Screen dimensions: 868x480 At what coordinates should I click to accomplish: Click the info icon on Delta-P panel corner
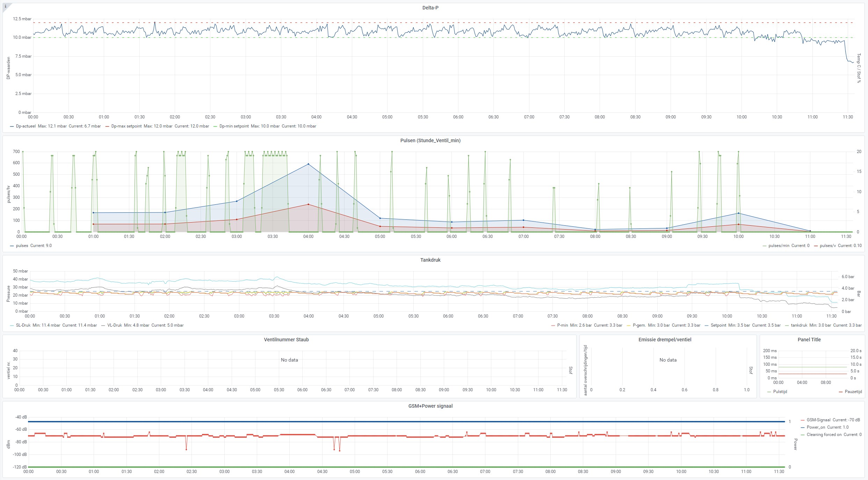(x=5, y=6)
